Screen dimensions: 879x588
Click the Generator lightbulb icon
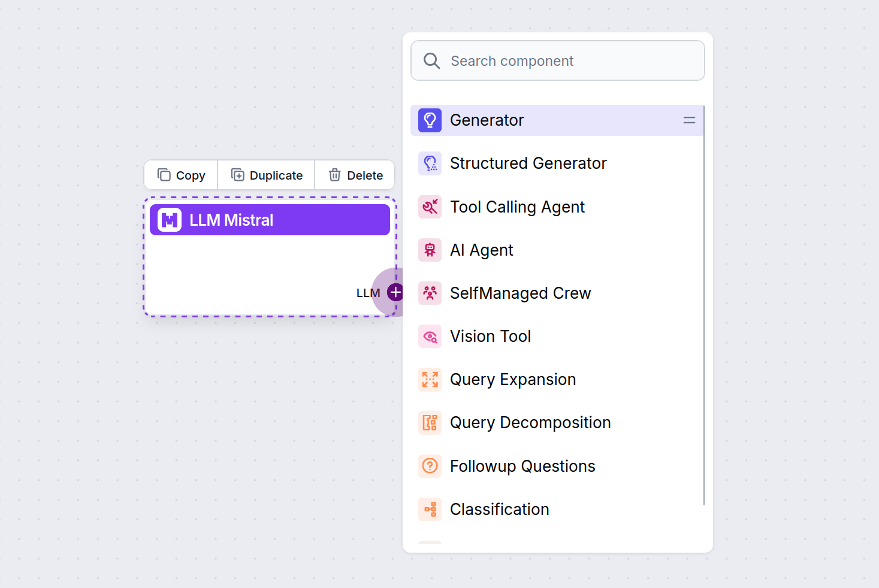tap(430, 120)
